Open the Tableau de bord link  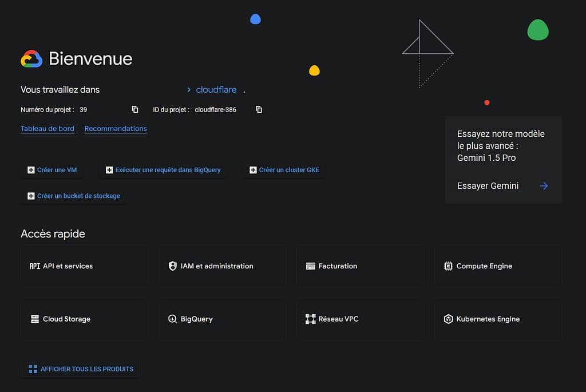[47, 129]
